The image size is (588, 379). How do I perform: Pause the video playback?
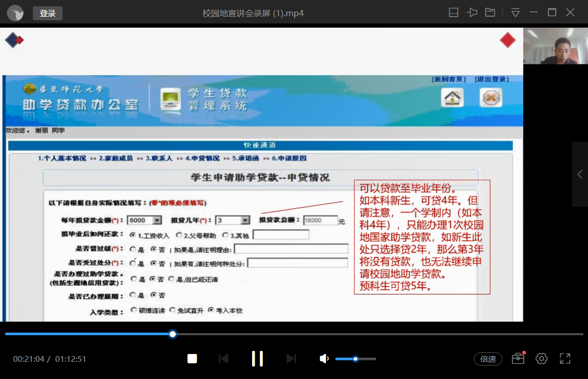click(257, 359)
